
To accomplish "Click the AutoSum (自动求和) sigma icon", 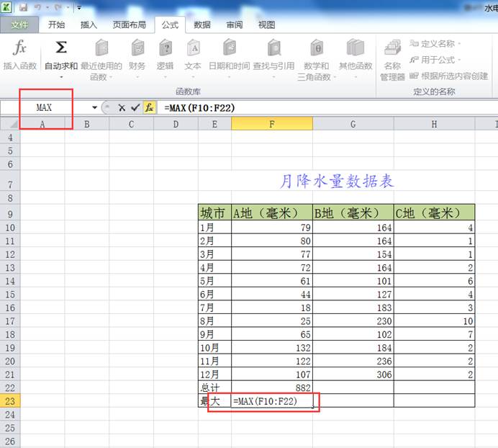I will pyautogui.click(x=61, y=48).
